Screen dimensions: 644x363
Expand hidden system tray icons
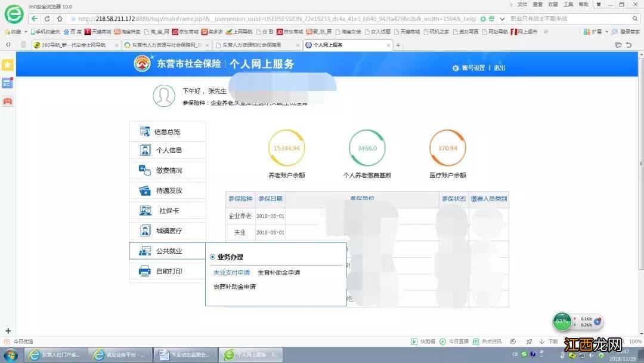click(541, 353)
